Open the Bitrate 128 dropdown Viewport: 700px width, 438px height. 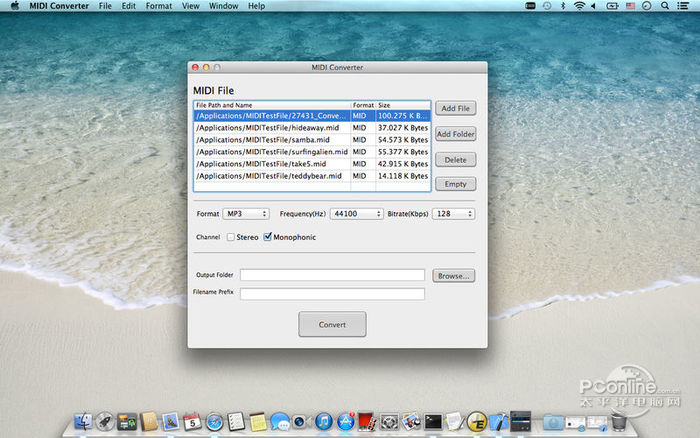point(453,213)
